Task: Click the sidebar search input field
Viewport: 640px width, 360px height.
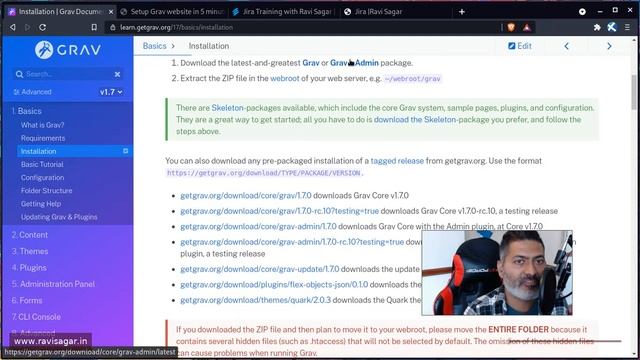Action: click(x=69, y=74)
